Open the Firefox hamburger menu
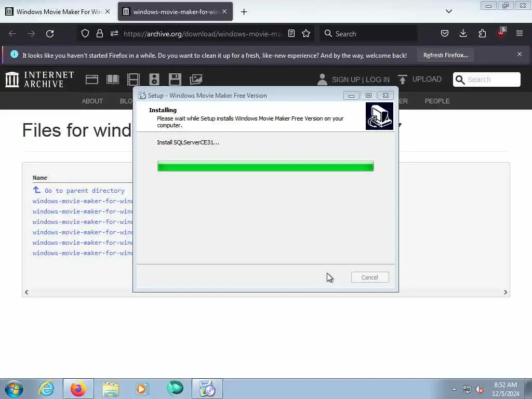Image resolution: width=532 pixels, height=399 pixels. pos(520,34)
